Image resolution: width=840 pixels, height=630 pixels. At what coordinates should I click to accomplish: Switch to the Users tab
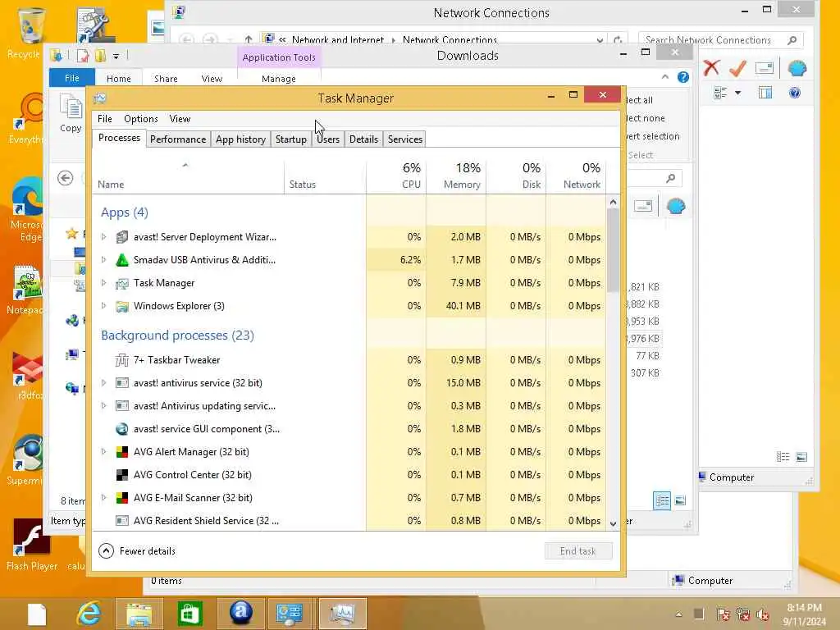click(328, 139)
